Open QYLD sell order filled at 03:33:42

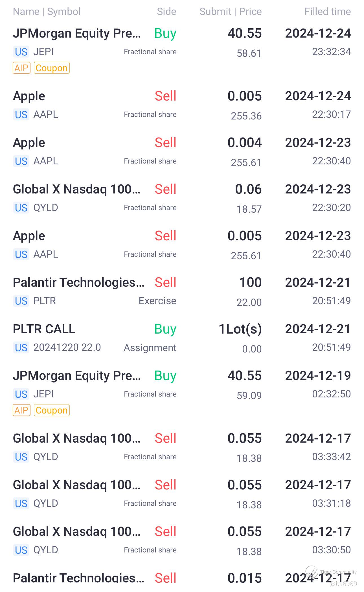pos(182,447)
